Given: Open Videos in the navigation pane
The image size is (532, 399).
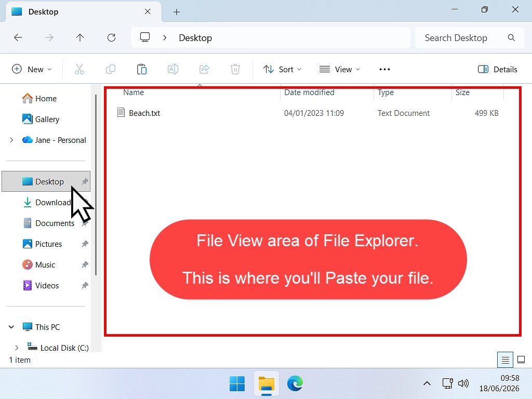Looking at the screenshot, I should pos(41,285).
